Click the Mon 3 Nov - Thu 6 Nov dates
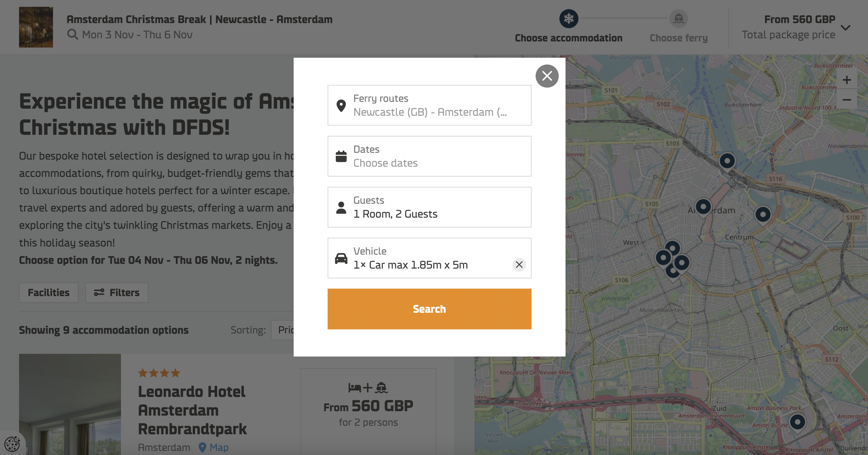This screenshot has width=868, height=455. [137, 35]
